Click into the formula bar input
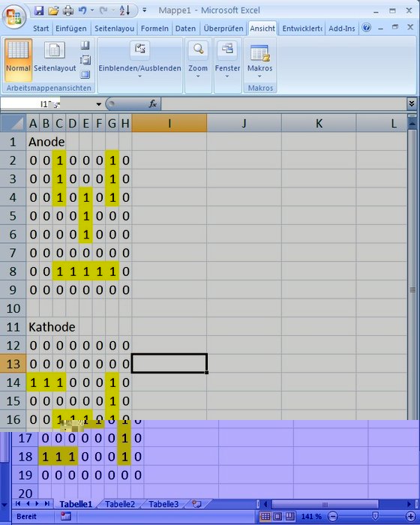420x525 pixels. tap(283, 104)
